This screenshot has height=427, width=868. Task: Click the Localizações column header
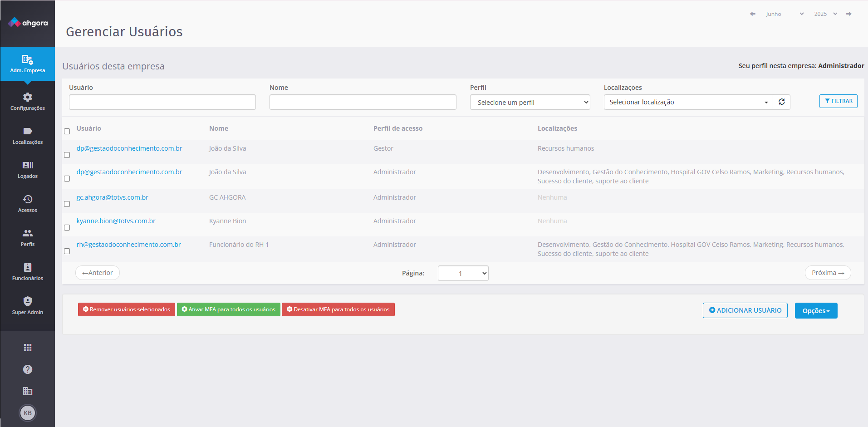[x=558, y=128]
